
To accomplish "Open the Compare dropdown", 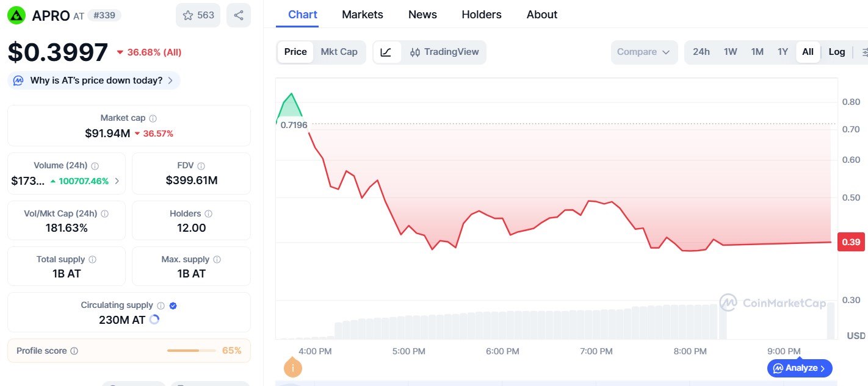I will 644,52.
